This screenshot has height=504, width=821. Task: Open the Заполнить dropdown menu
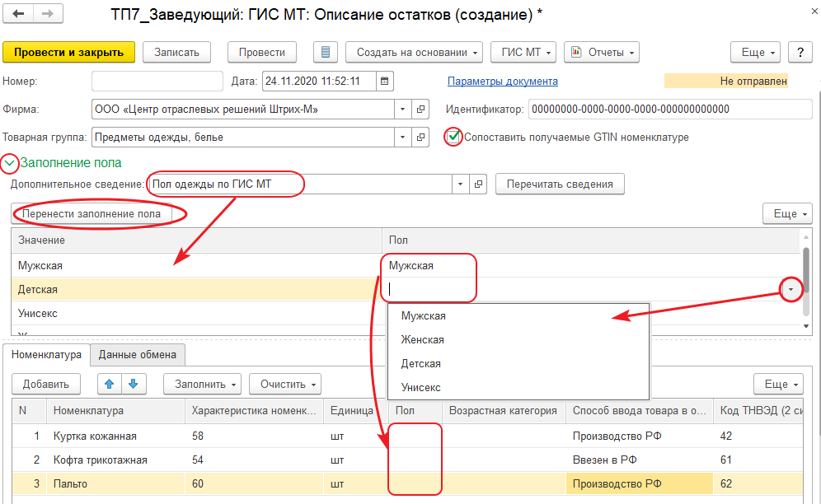click(201, 384)
